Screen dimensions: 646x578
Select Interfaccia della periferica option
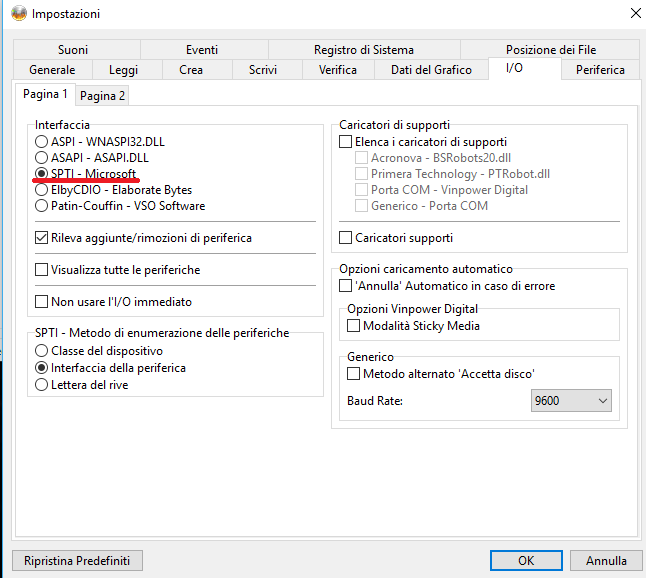110,367
